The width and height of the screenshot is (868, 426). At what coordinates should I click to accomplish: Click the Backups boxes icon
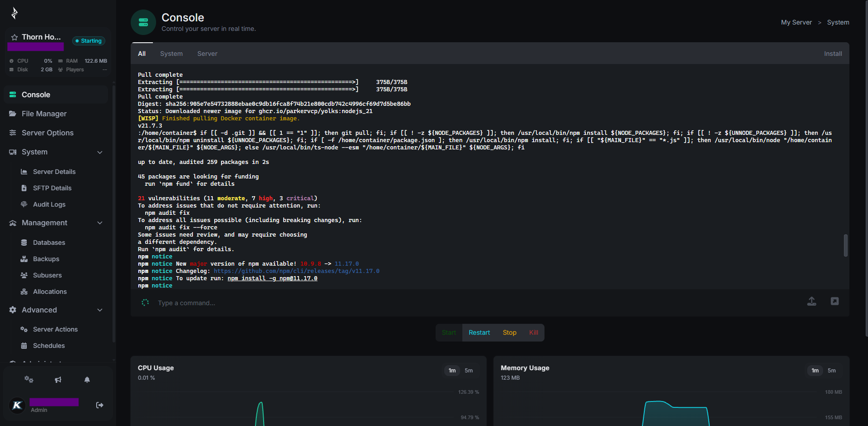click(x=24, y=259)
